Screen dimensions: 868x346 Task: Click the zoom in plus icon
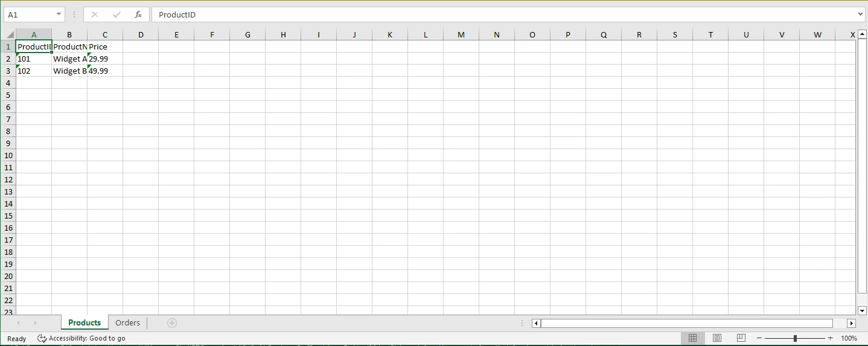point(831,338)
